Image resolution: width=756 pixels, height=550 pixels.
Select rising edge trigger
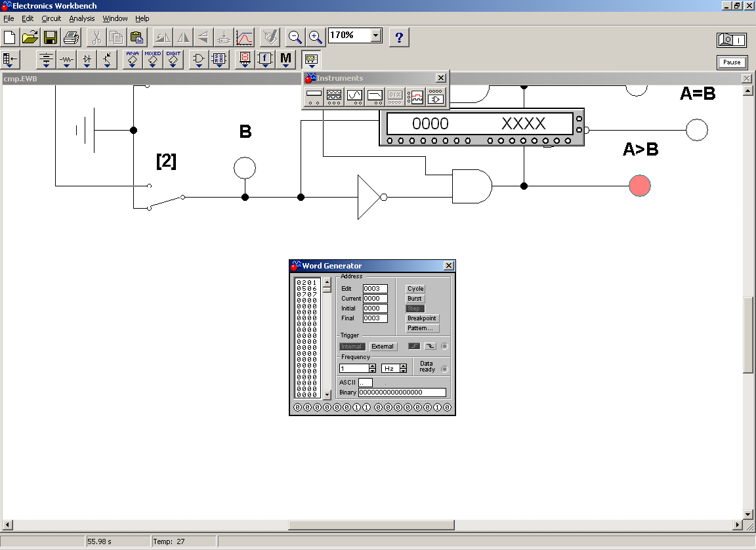click(x=413, y=346)
